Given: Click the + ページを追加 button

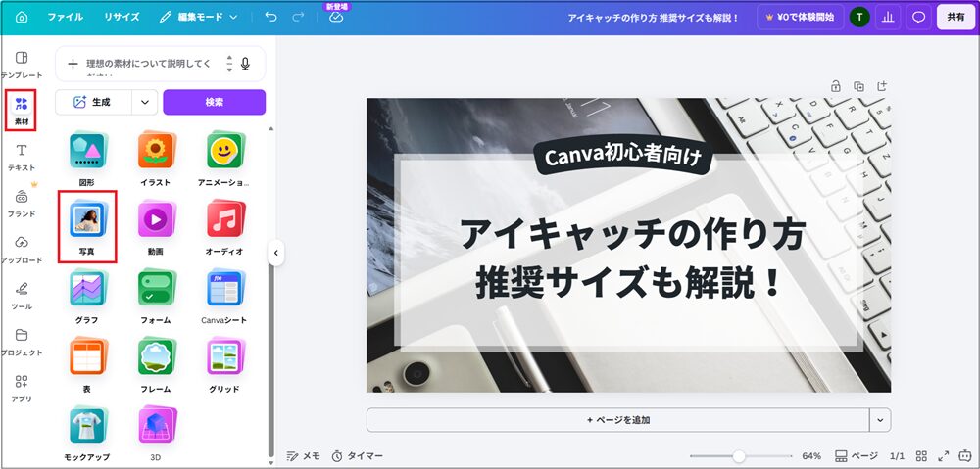Looking at the screenshot, I should (618, 420).
